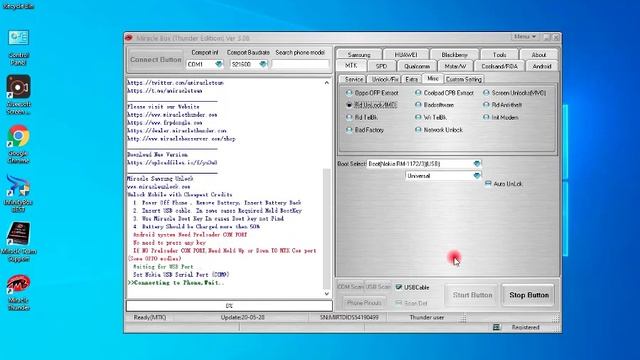Click the log scrollbar down arrow

coord(327,293)
